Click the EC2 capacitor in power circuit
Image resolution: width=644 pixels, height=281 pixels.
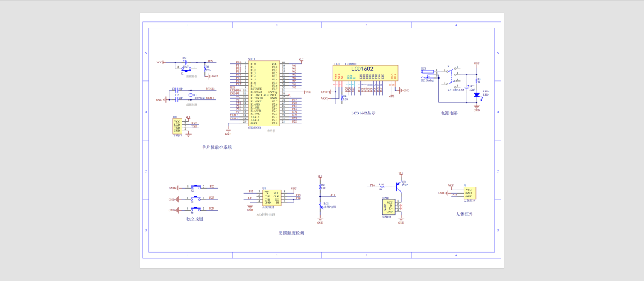click(x=469, y=85)
